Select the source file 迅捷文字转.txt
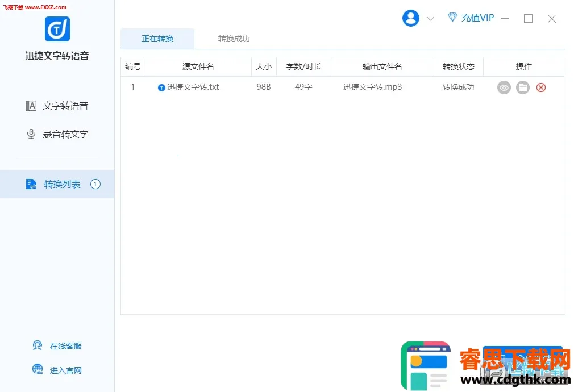The height and width of the screenshot is (392, 574). (193, 87)
